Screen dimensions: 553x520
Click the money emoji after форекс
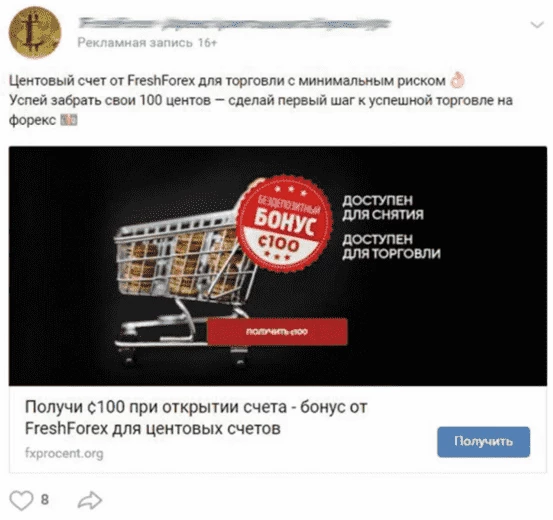(x=68, y=120)
